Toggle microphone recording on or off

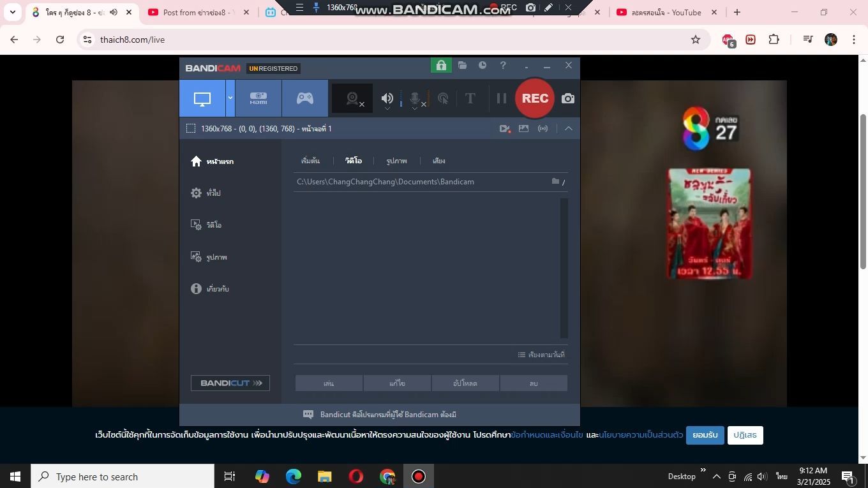tap(415, 99)
